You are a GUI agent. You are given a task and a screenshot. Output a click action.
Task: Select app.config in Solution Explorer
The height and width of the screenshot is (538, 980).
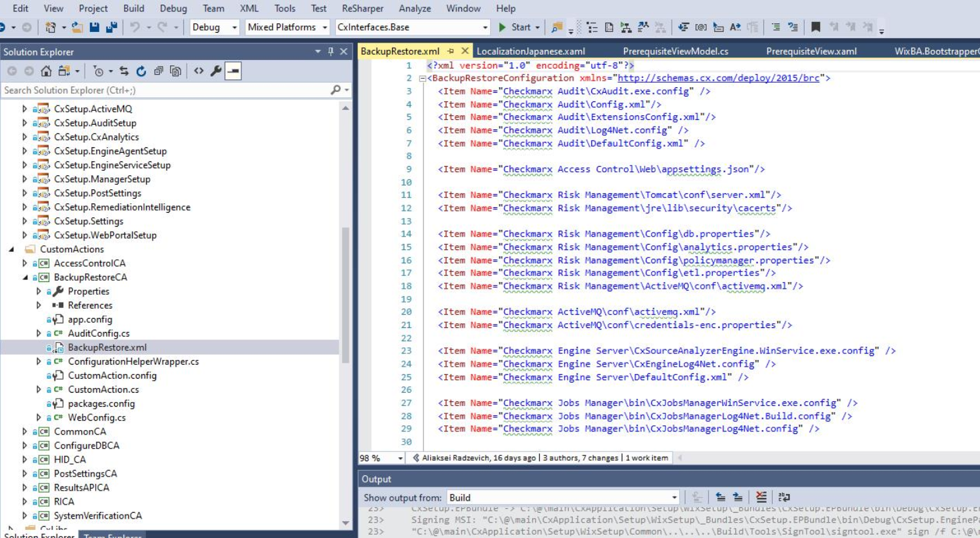[90, 319]
